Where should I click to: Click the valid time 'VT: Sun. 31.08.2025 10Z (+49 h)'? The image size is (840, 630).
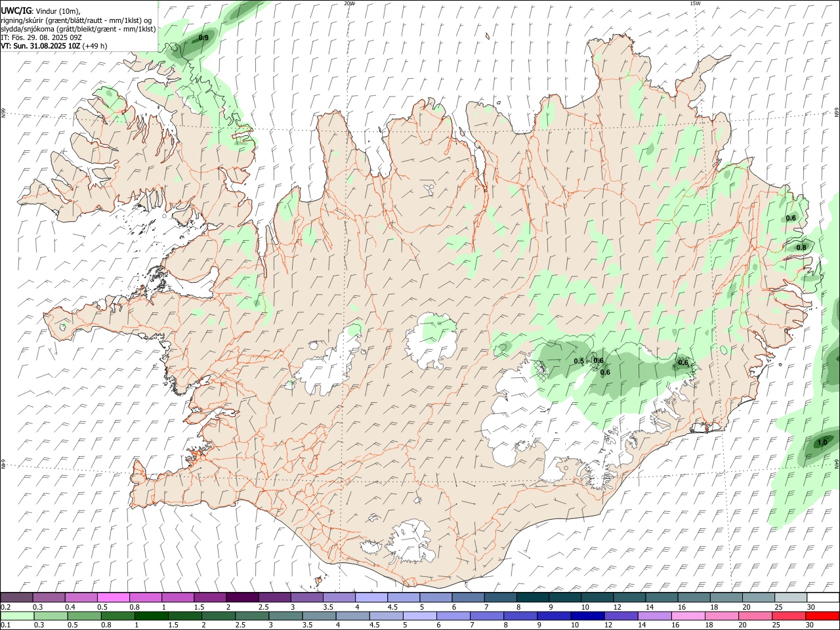tap(54, 46)
